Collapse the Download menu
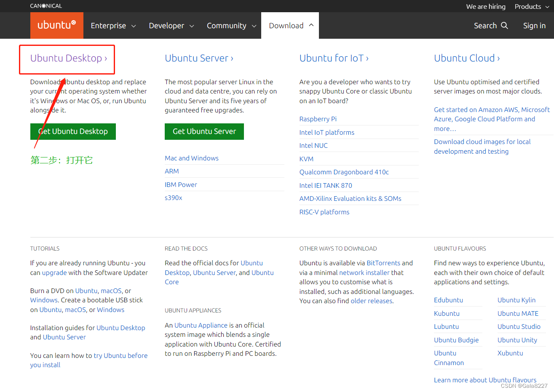The image size is (554, 392). pos(291,26)
